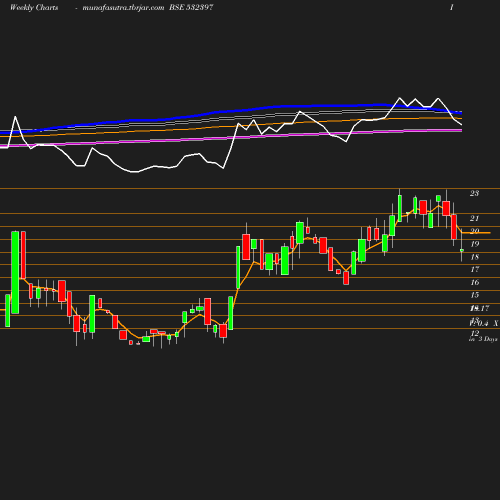Click the price axis label 12
This screenshot has height=500, width=500.
tap(475, 333)
